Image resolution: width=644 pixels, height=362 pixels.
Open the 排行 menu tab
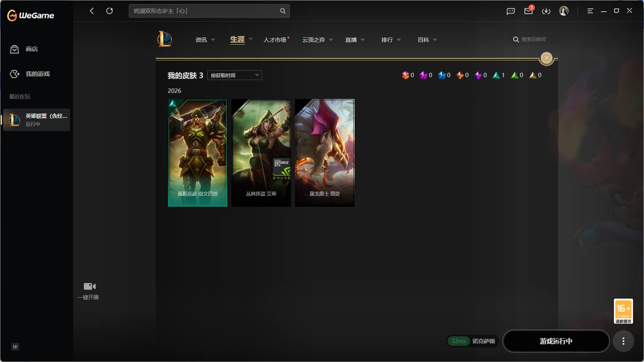[391, 40]
